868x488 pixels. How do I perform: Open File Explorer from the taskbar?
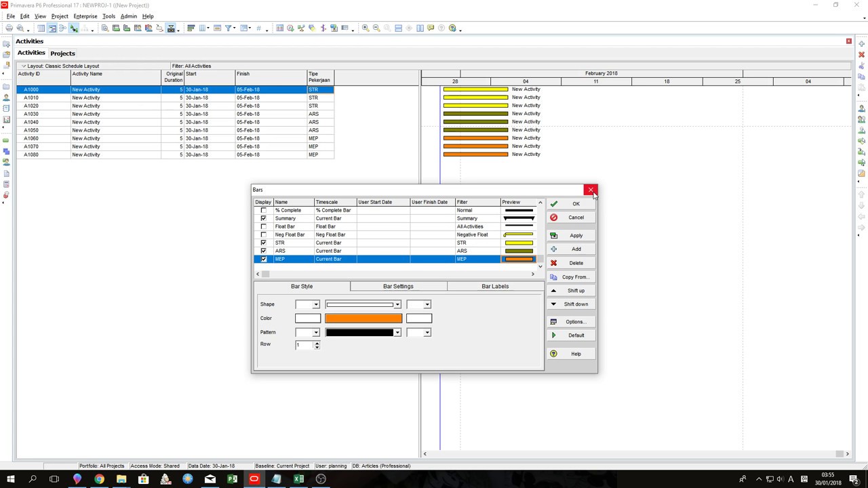coord(121,479)
